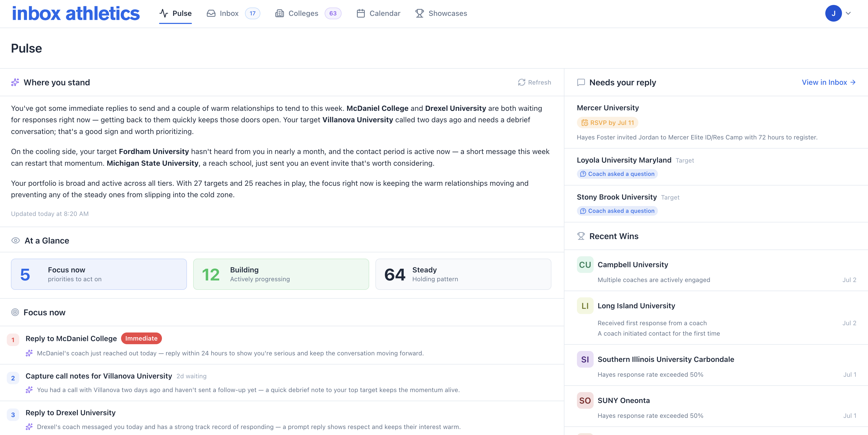Click the SI Southern Illinois avatar
This screenshot has width=868, height=435.
tap(585, 359)
